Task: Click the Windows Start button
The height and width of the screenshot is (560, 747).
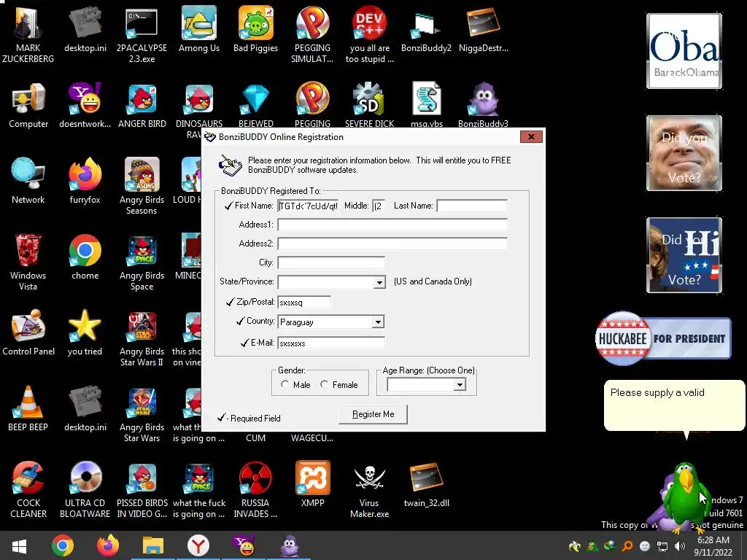Action: click(x=19, y=545)
